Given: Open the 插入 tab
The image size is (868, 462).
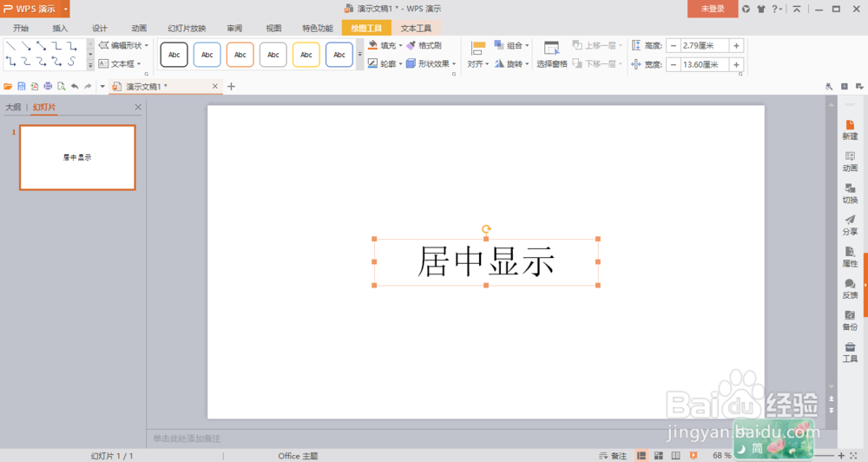Looking at the screenshot, I should (60, 29).
